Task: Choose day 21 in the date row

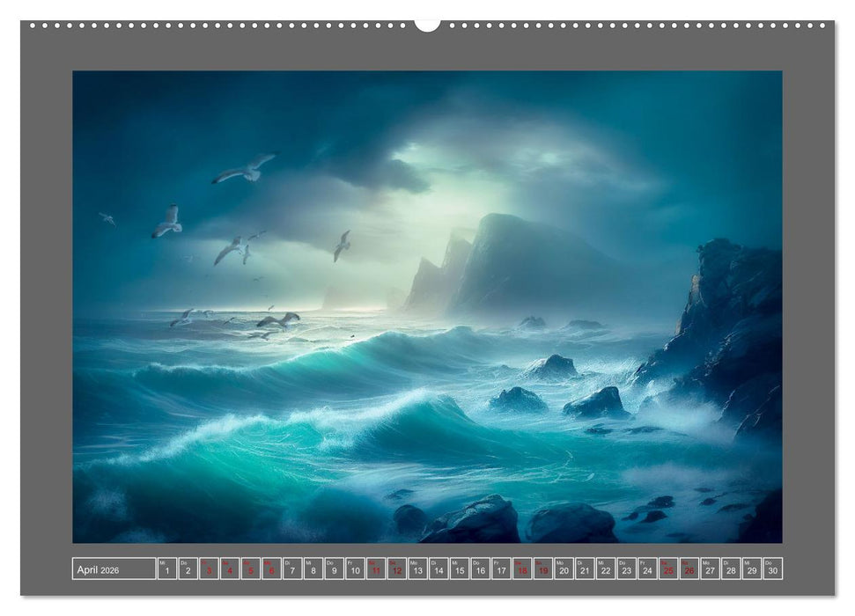Action: (x=585, y=569)
